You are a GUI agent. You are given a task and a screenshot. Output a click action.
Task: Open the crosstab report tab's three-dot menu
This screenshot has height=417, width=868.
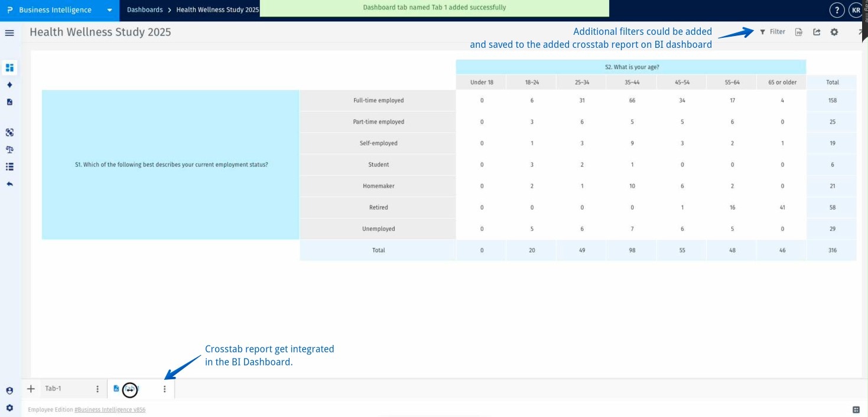(x=164, y=389)
